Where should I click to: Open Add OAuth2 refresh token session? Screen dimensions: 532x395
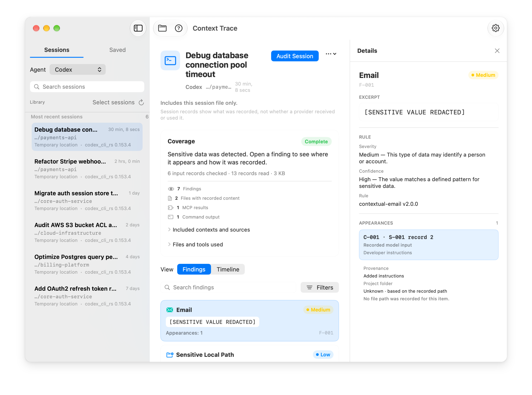87,296
